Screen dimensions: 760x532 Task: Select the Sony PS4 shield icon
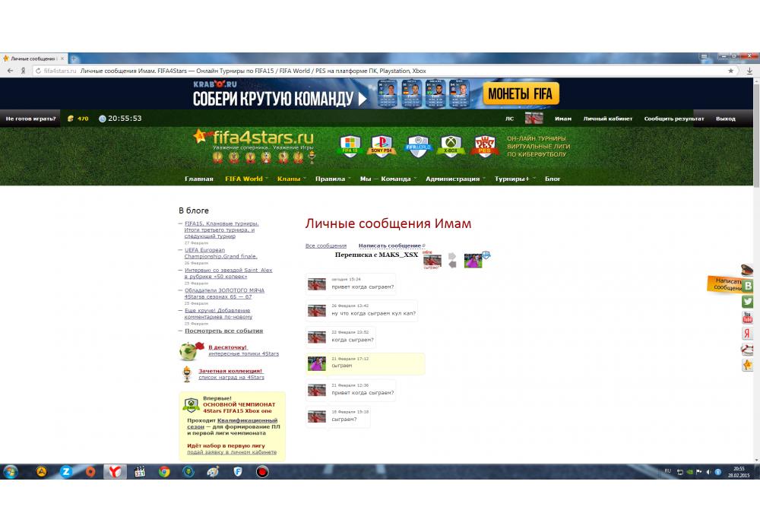tap(382, 145)
